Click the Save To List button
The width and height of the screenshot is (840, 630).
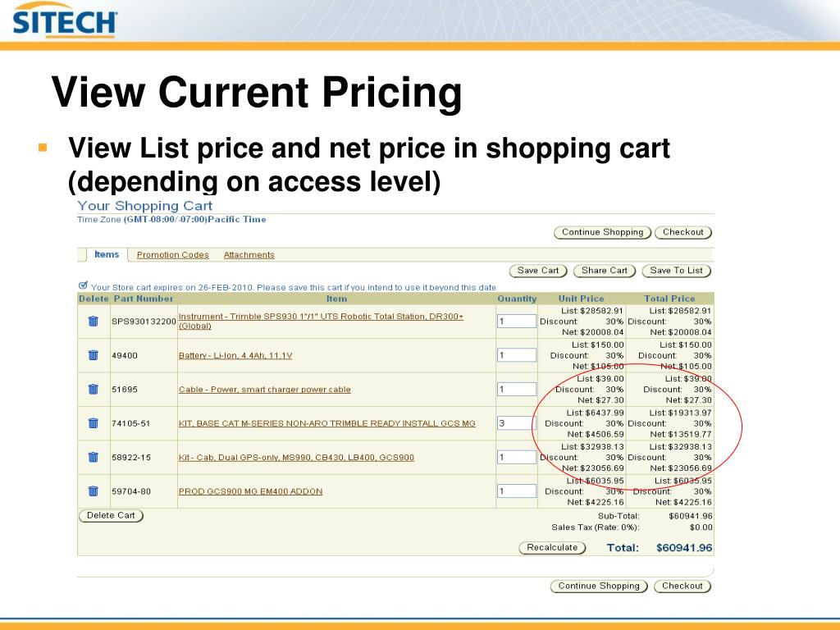click(677, 271)
